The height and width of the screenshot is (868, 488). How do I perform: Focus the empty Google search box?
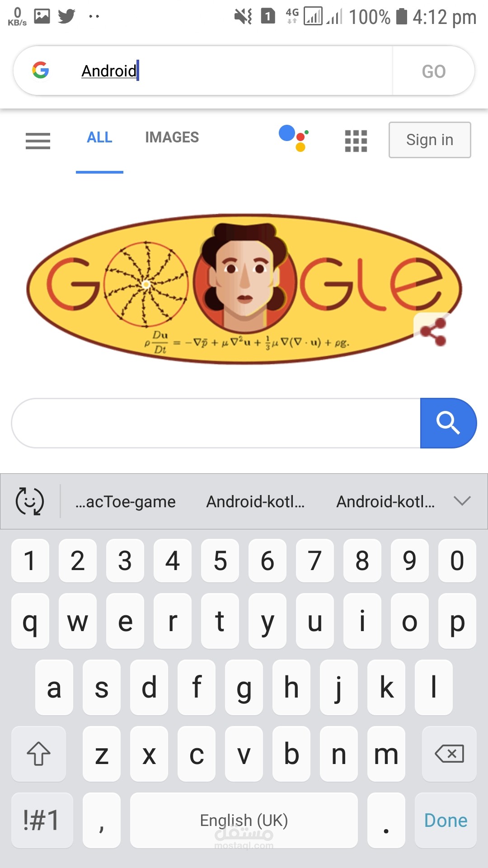216,423
